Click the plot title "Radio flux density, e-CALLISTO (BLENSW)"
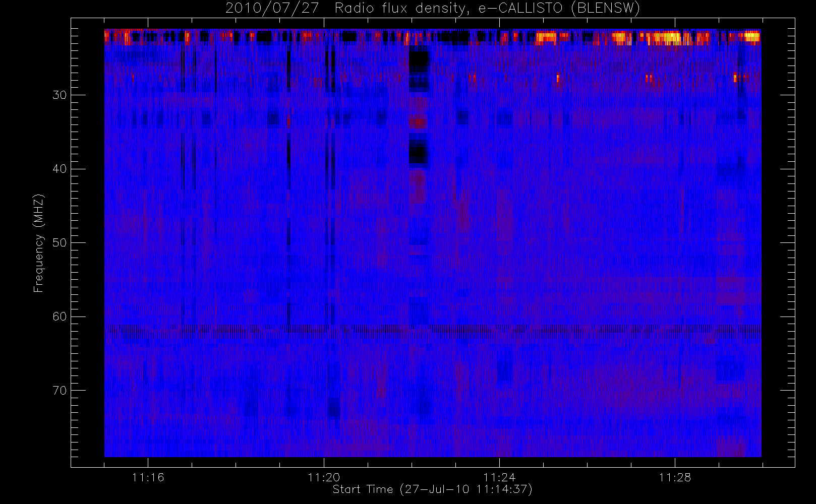The height and width of the screenshot is (504, 816). (x=487, y=9)
